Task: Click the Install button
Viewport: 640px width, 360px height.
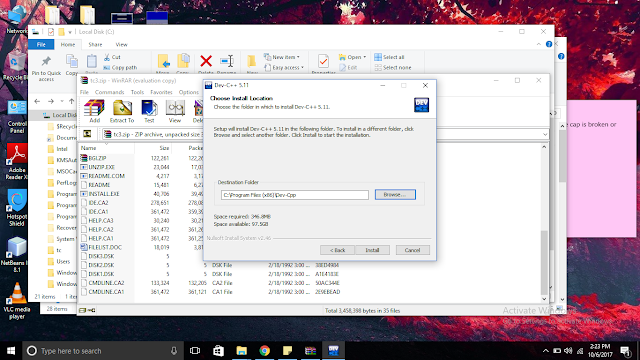Action: [x=372, y=250]
